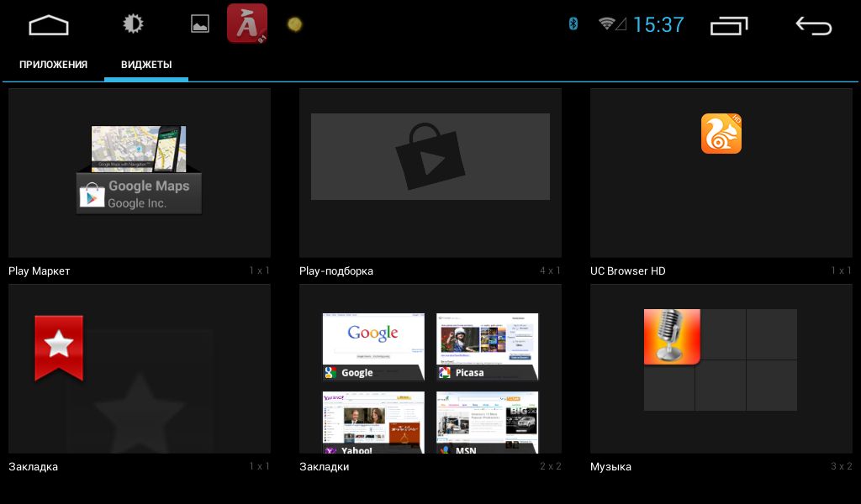Tap the UC Browser HD orange icon
Image resolution: width=861 pixels, height=504 pixels.
pos(721,134)
